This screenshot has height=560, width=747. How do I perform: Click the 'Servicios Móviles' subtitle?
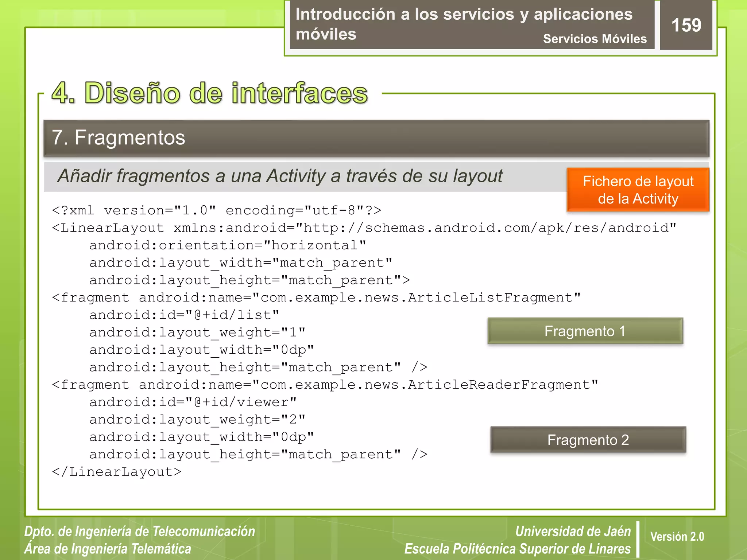pyautogui.click(x=595, y=39)
